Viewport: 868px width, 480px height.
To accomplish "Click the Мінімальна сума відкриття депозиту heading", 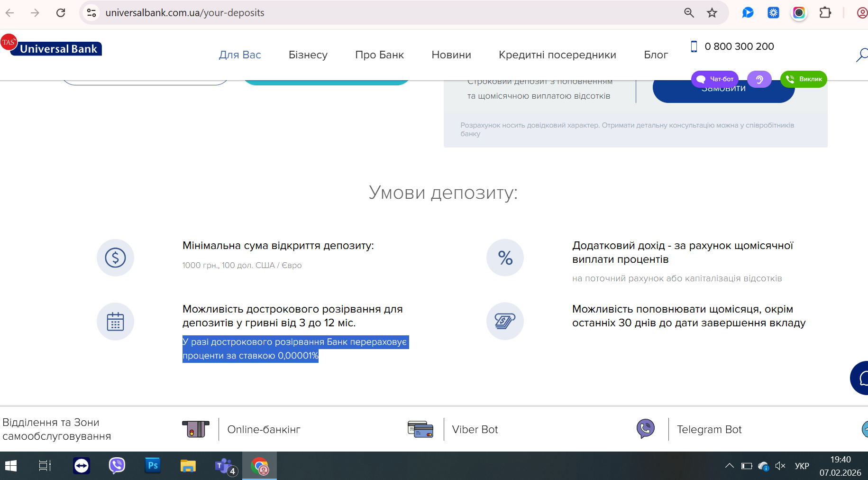I will point(278,246).
